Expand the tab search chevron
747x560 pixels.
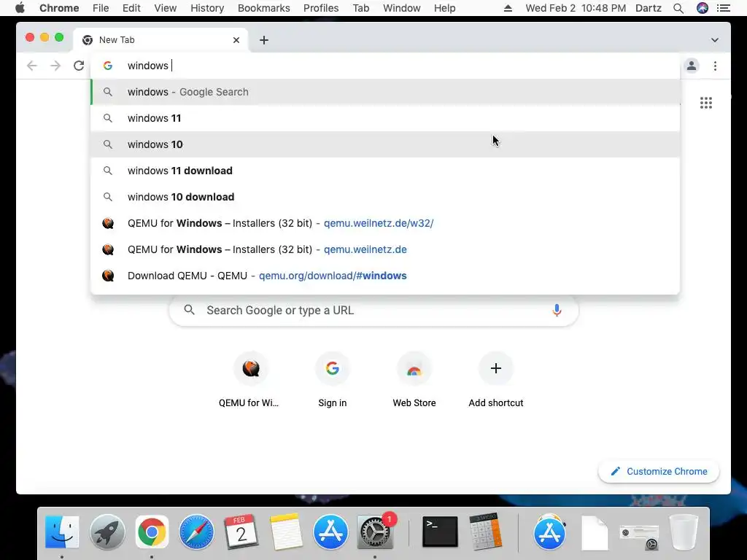(715, 40)
